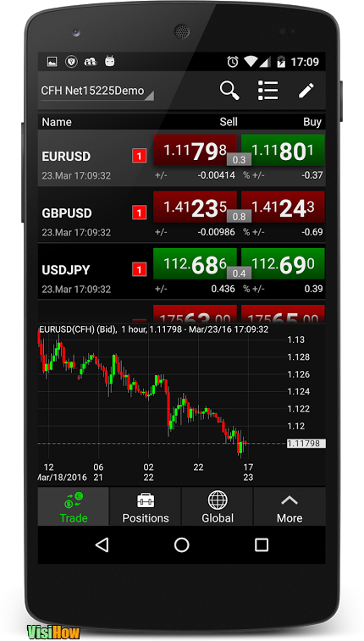
Task: Tap the USDJPY percent change 0.39
Action: (x=314, y=289)
